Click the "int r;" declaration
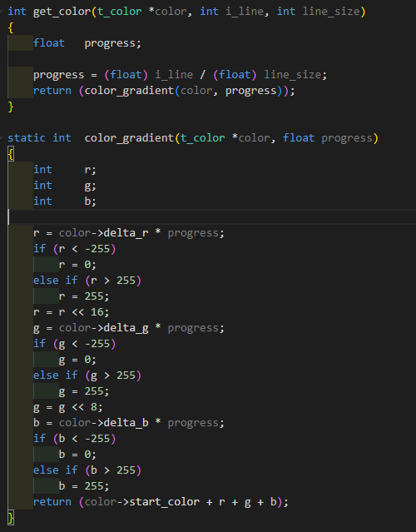416x532 pixels. 65,170
